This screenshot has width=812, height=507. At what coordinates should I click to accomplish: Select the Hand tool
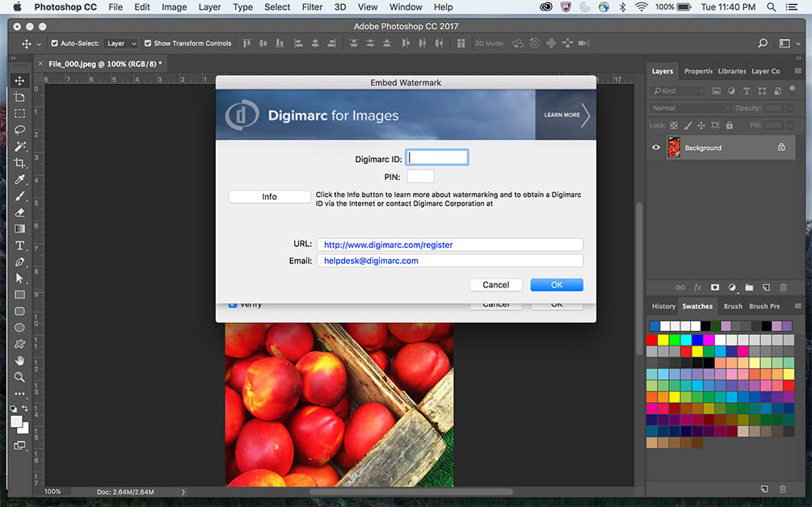click(19, 360)
